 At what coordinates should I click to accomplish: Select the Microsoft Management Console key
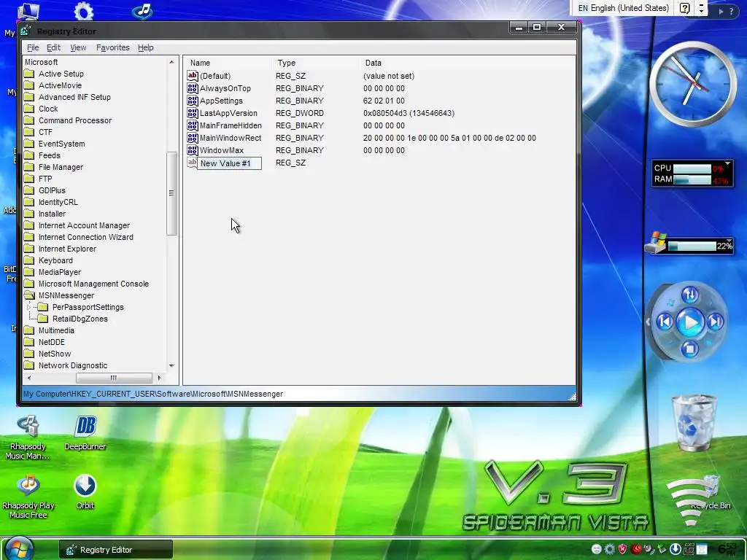click(x=93, y=284)
